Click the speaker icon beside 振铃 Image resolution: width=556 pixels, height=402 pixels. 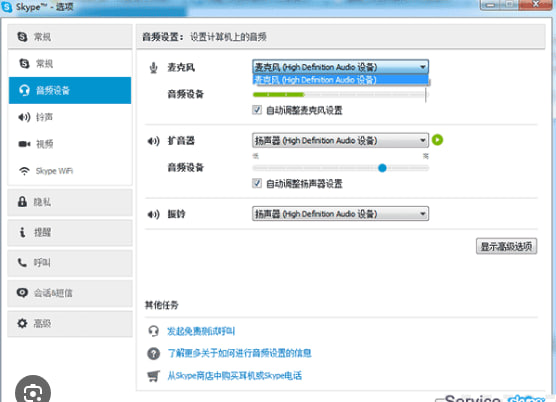pos(154,214)
